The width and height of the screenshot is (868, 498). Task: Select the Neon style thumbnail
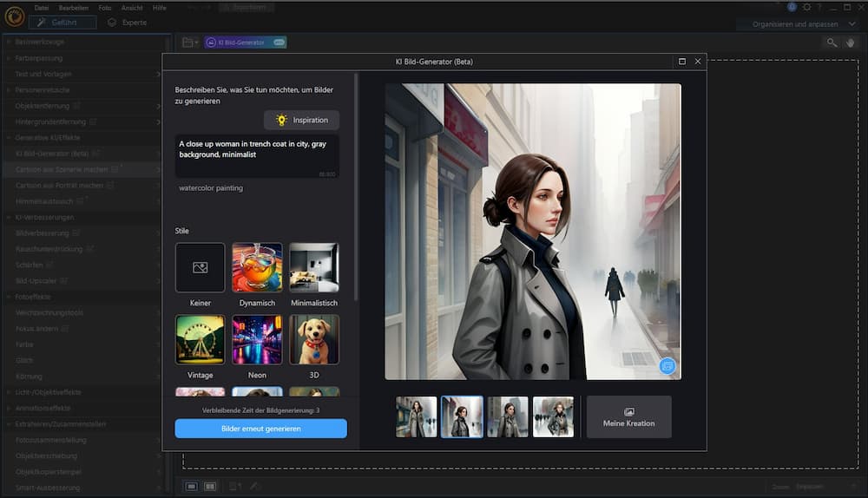coord(257,339)
